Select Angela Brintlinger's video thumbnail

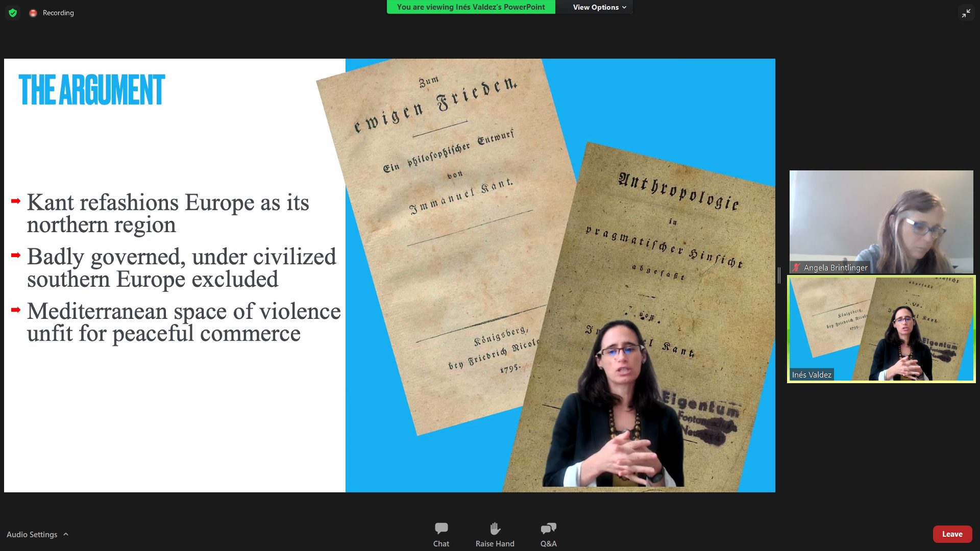881,222
